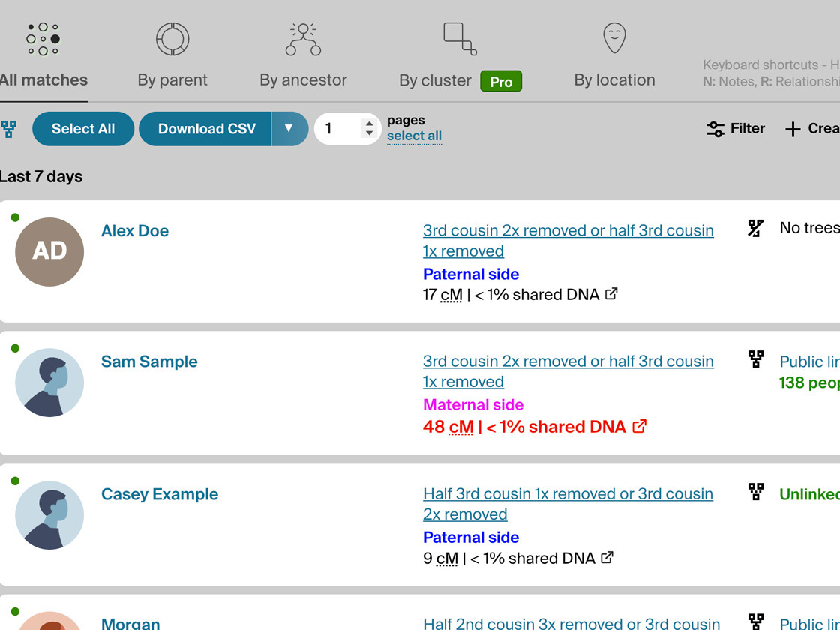Expand the Download CSV dropdown arrow
The height and width of the screenshot is (630, 840).
tap(289, 128)
